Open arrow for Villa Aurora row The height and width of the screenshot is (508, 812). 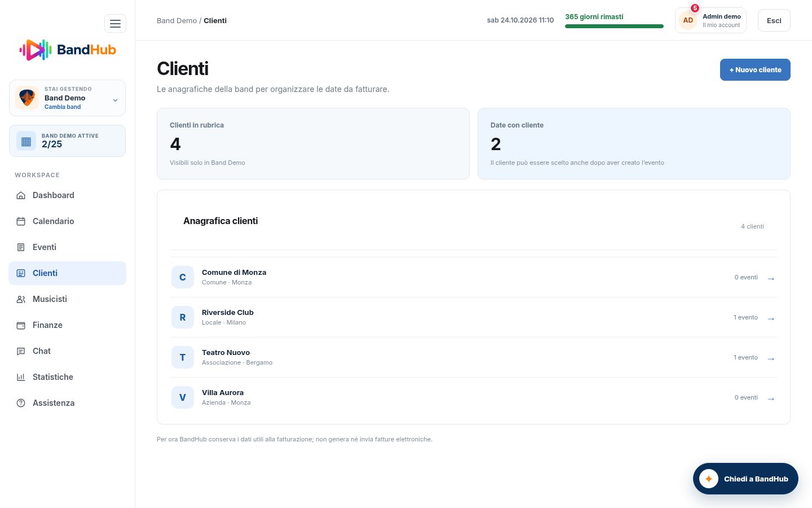(771, 398)
